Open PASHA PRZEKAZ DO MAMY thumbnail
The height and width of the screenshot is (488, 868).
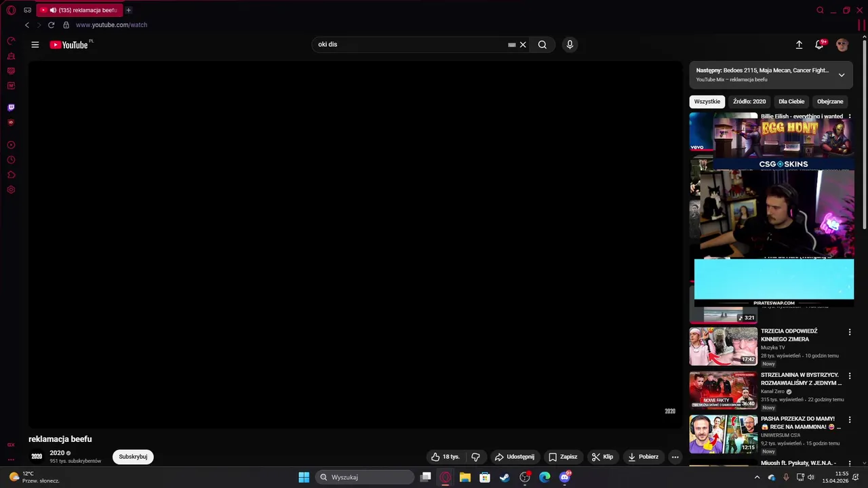[x=724, y=434]
